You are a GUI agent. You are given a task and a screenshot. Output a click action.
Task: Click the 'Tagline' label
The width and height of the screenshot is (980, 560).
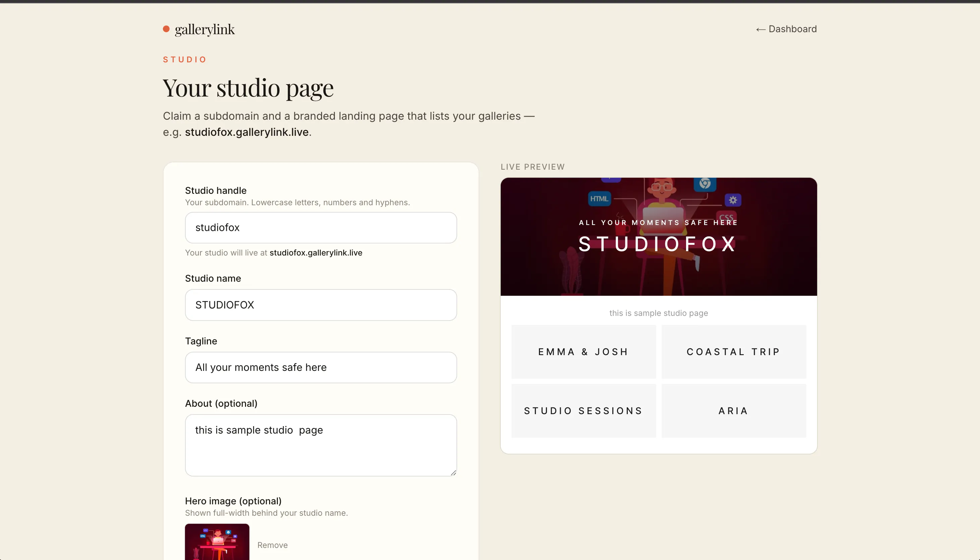tap(201, 341)
